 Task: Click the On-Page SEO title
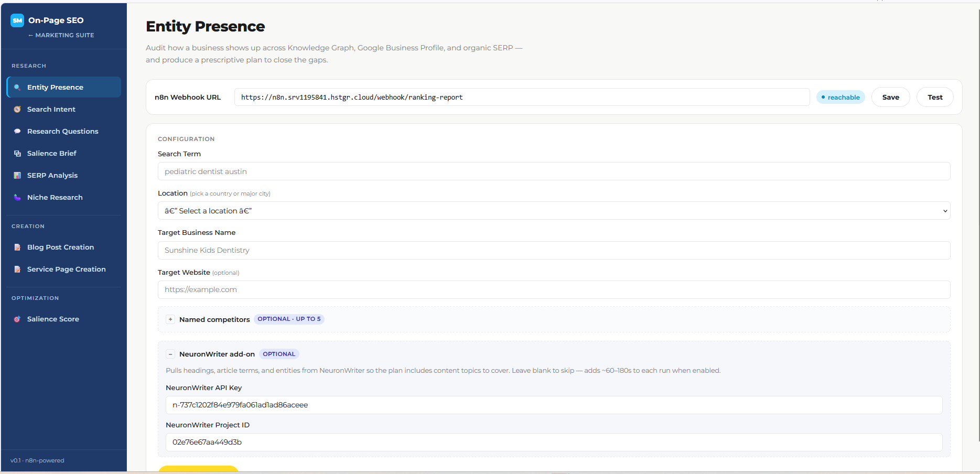pos(56,20)
